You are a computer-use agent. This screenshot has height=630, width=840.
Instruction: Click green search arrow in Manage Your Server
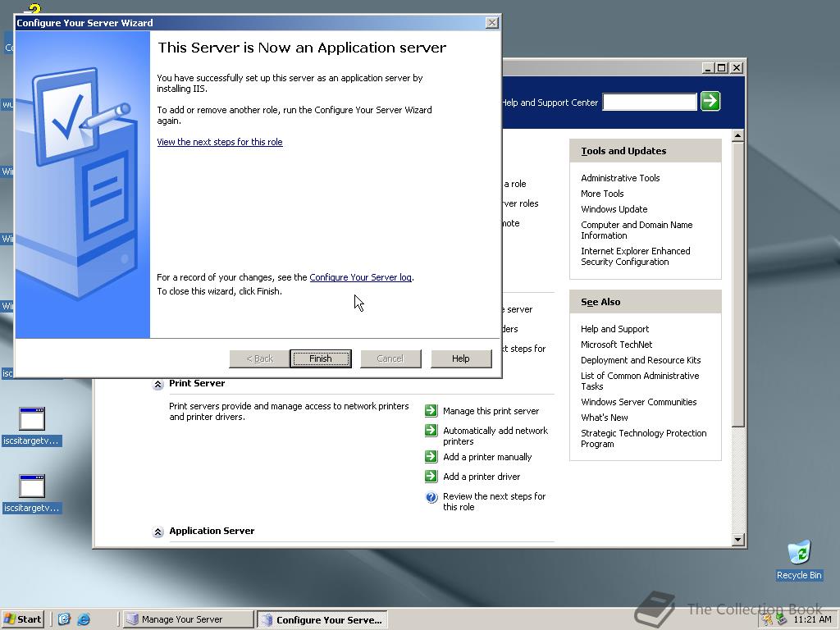(x=710, y=101)
